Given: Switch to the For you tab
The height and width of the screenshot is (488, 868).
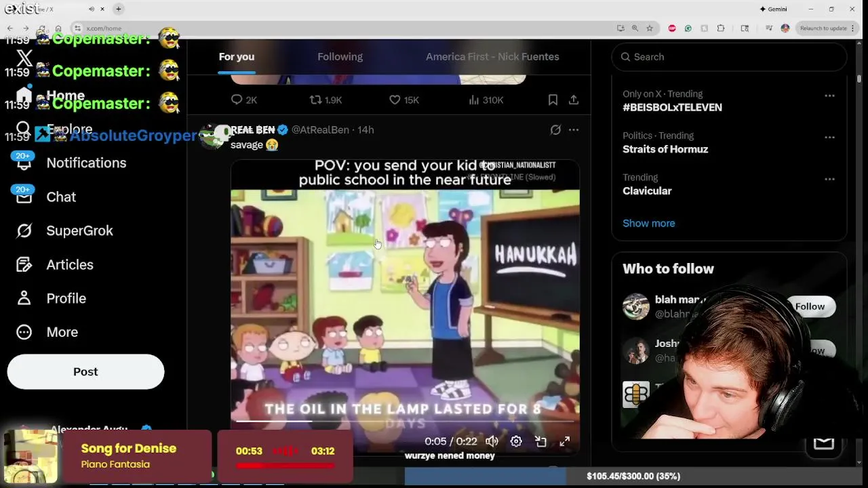Looking at the screenshot, I should point(237,57).
